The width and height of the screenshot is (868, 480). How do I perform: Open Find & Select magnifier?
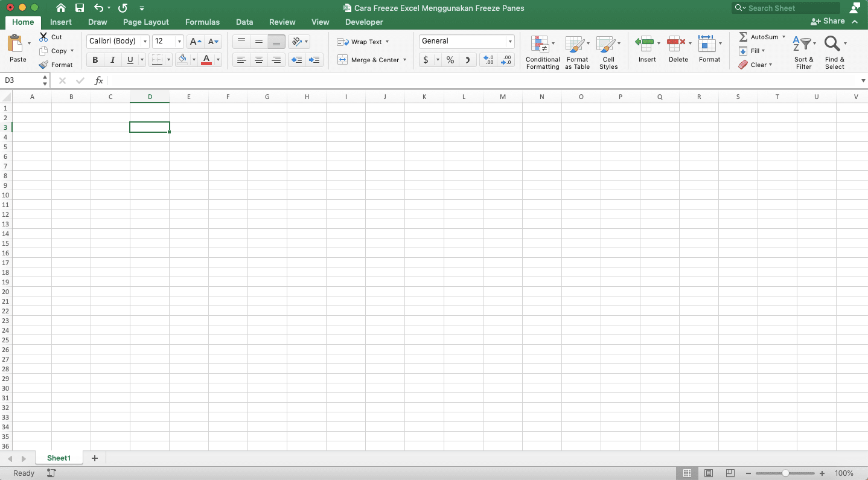[x=835, y=51]
